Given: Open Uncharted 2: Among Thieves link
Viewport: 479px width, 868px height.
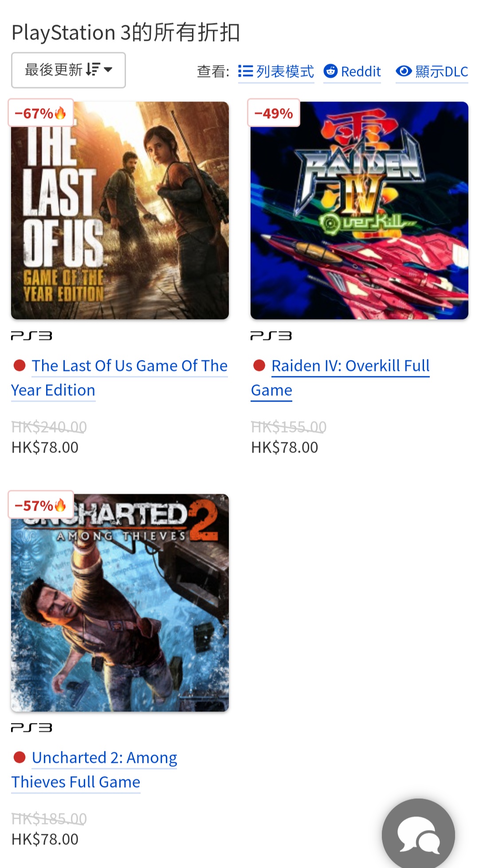Looking at the screenshot, I should [x=94, y=770].
